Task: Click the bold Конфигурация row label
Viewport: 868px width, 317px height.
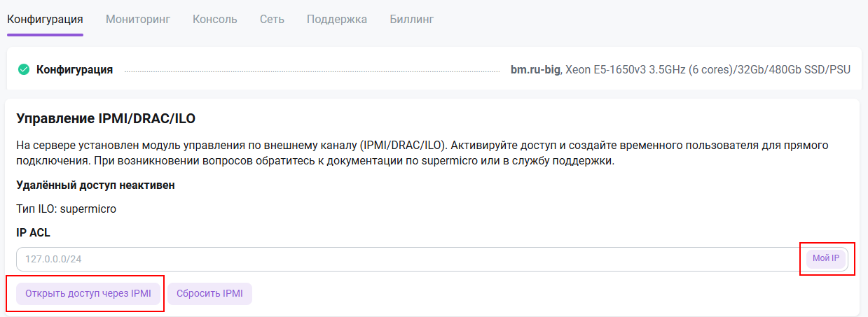Action: (x=74, y=69)
